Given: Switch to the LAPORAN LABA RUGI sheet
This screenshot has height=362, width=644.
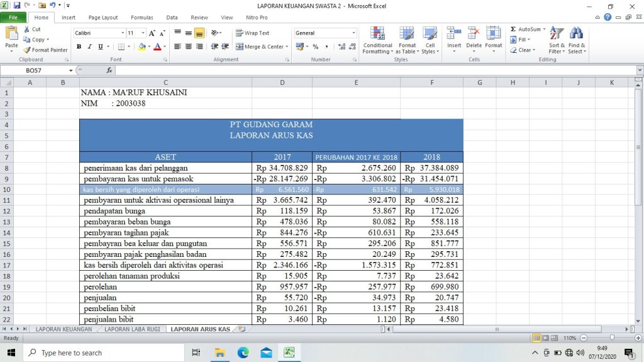Looking at the screenshot, I should pos(132,329).
